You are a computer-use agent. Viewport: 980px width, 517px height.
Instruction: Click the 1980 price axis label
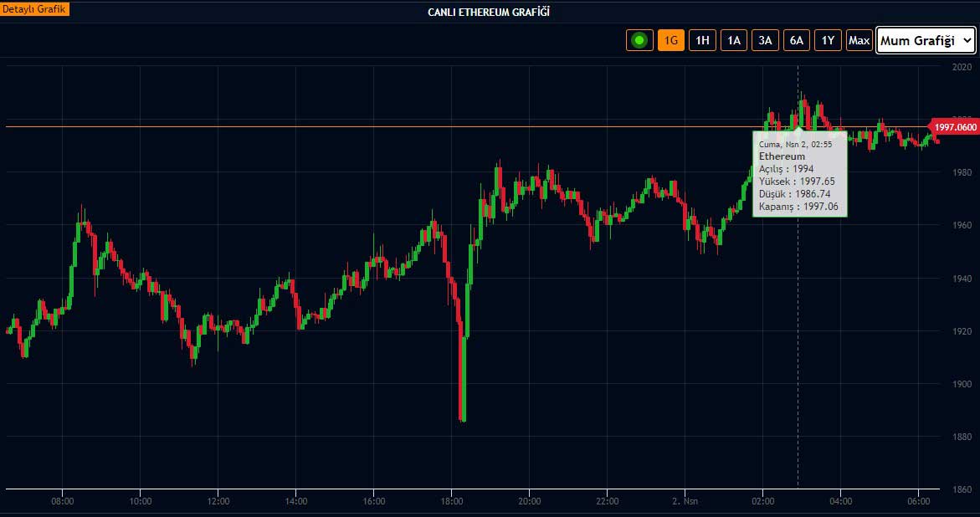pos(962,172)
